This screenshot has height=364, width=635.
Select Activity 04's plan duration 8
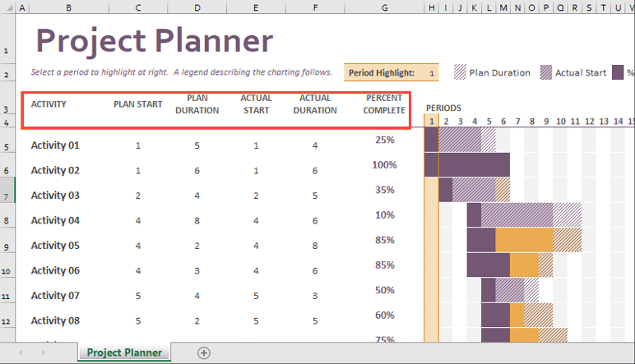197,221
